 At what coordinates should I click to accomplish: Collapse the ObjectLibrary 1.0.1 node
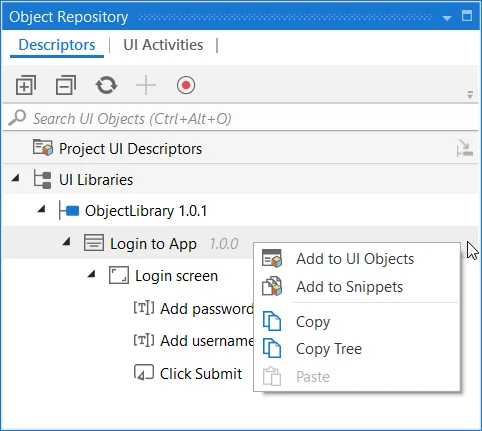point(41,210)
